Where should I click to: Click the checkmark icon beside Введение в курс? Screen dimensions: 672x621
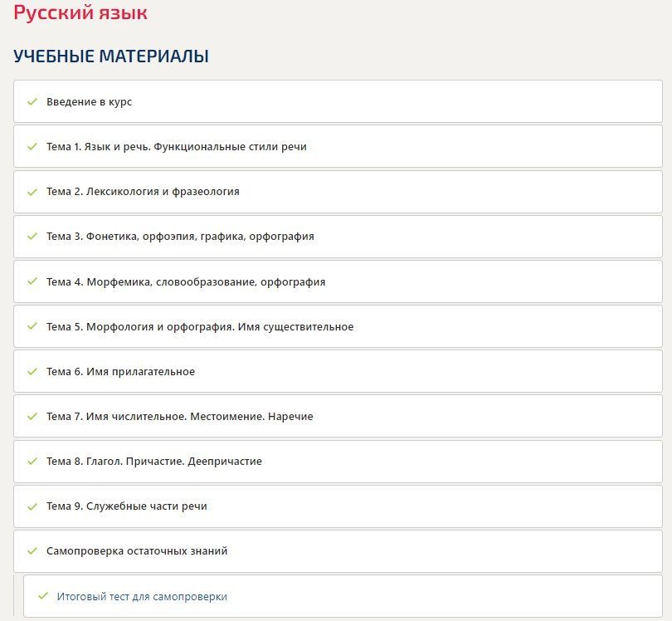pos(32,101)
